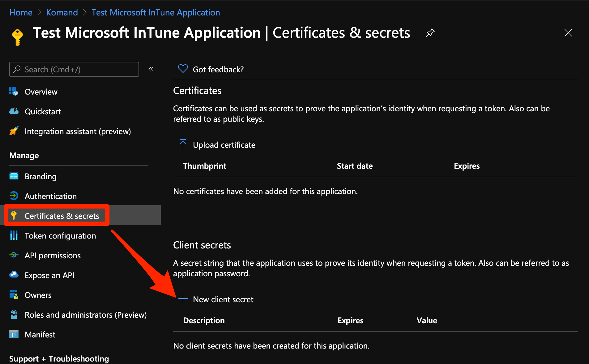
Task: Collapse the sidebar using the double chevron
Action: [x=151, y=69]
